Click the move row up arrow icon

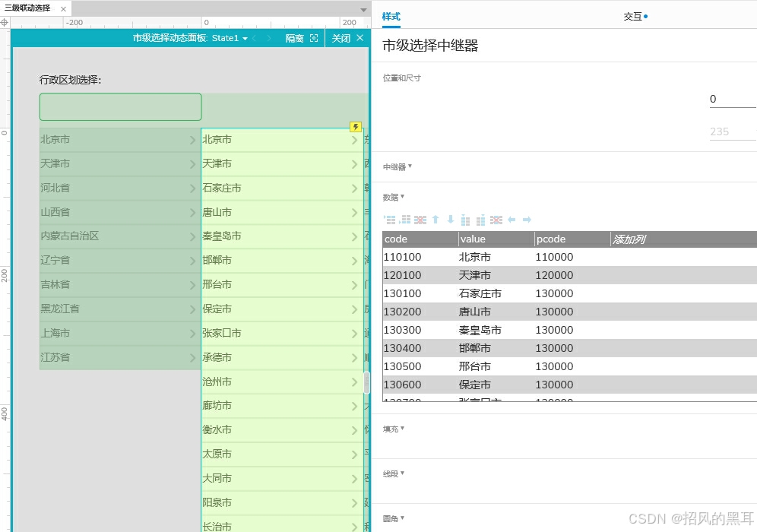click(436, 220)
